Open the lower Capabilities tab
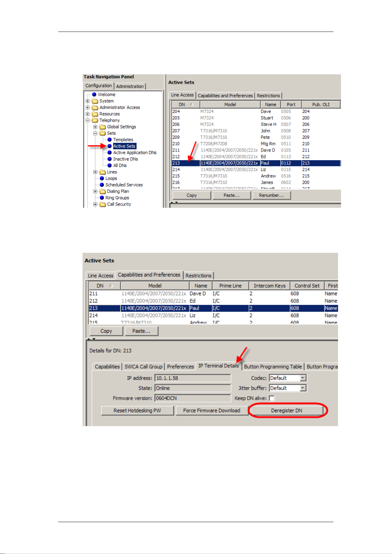 (107, 367)
